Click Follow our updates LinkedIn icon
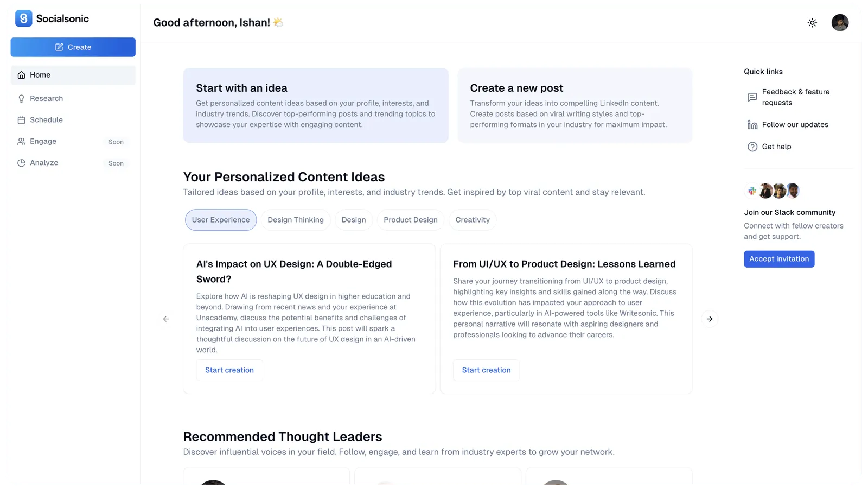 (x=752, y=125)
